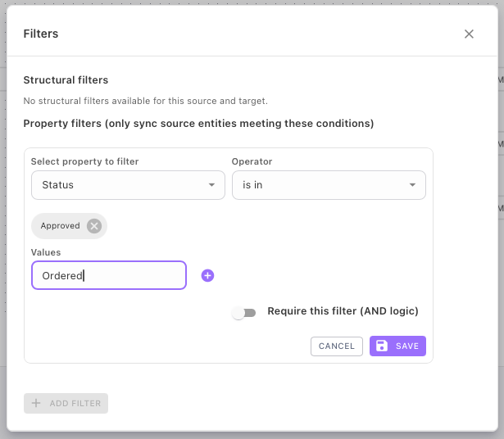Click the "Require this filter (AND logic)" label
This screenshot has width=504, height=439.
pyautogui.click(x=343, y=311)
